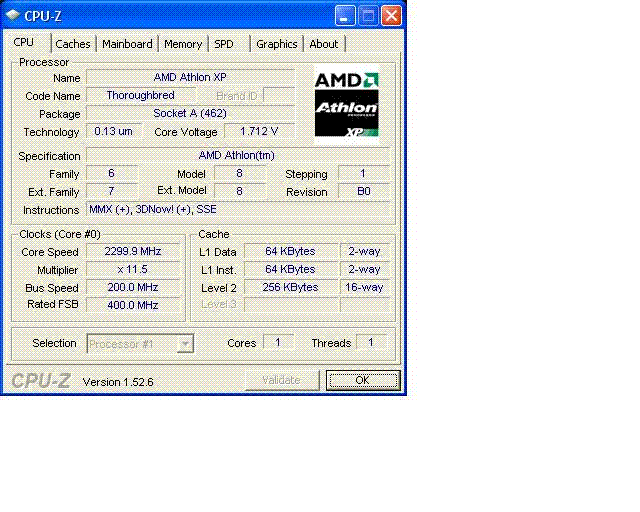Click the Level 2 256 KBytes value
Image resolution: width=640 pixels, height=512 pixels.
(291, 287)
